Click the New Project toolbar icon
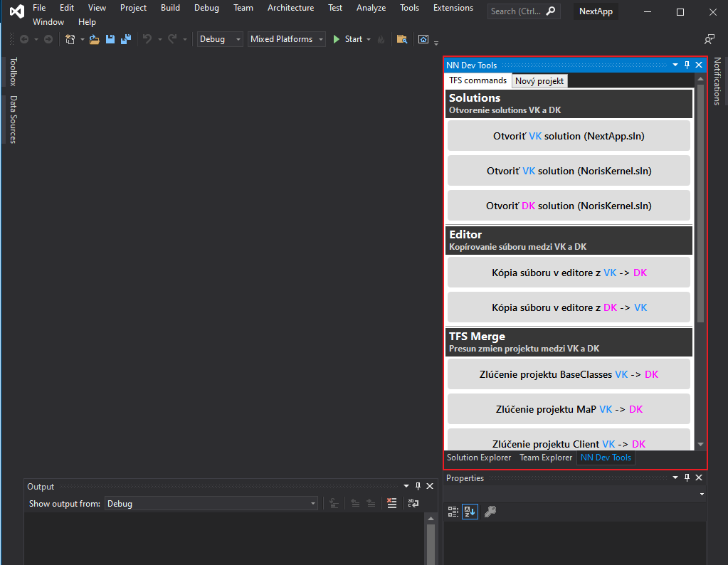 [x=70, y=39]
